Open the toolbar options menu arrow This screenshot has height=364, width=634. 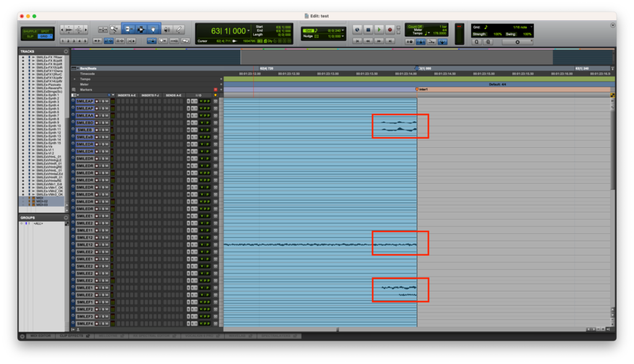(x=612, y=25)
